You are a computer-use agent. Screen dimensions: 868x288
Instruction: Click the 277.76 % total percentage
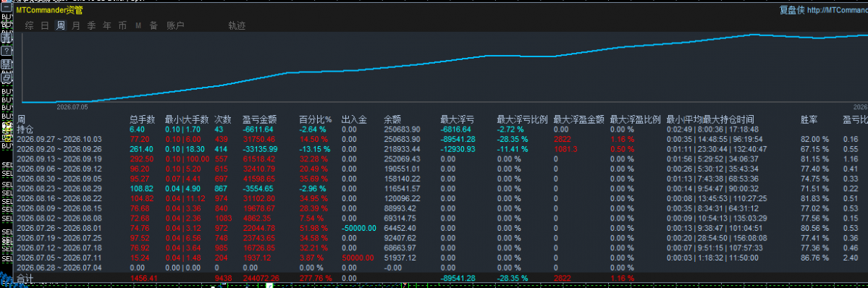316,278
